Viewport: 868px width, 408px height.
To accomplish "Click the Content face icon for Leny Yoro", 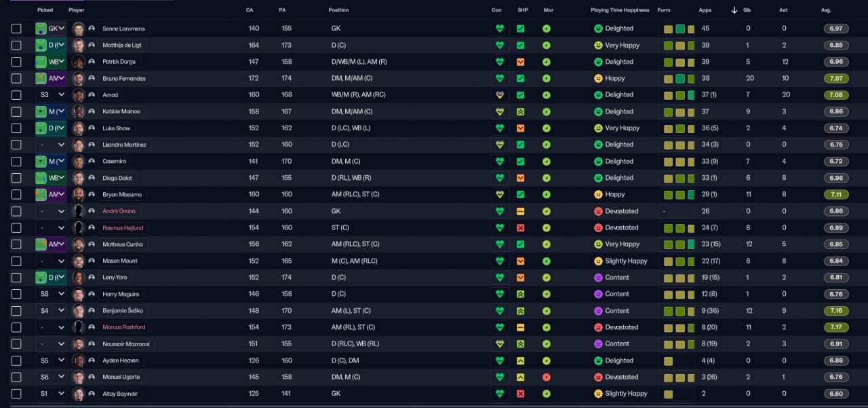I will point(598,277).
